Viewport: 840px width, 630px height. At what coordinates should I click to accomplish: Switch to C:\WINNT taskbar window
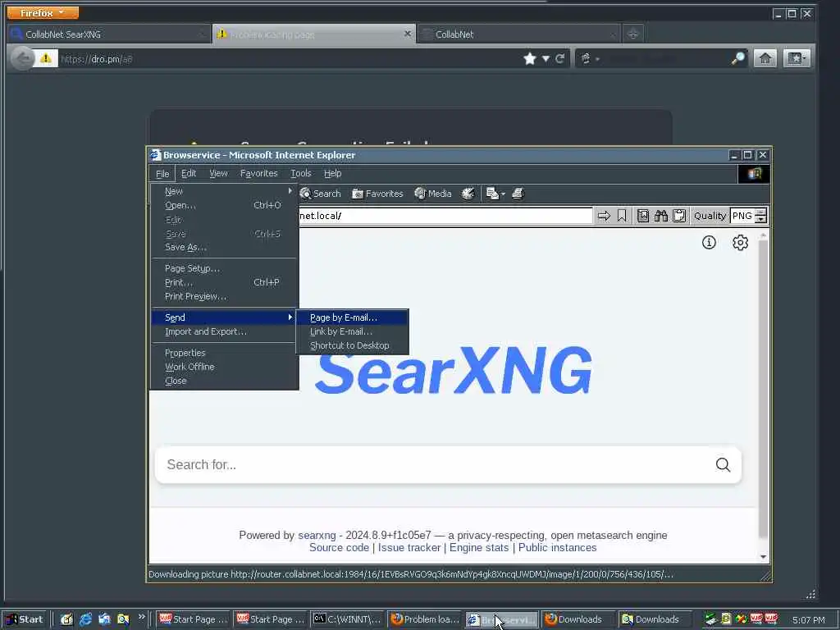click(347, 619)
